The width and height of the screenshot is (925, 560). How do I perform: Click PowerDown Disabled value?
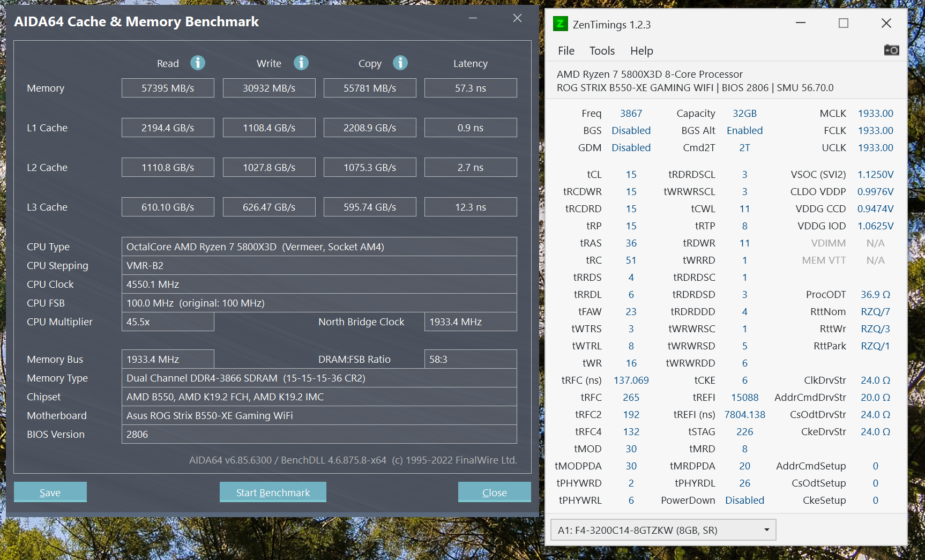click(744, 501)
